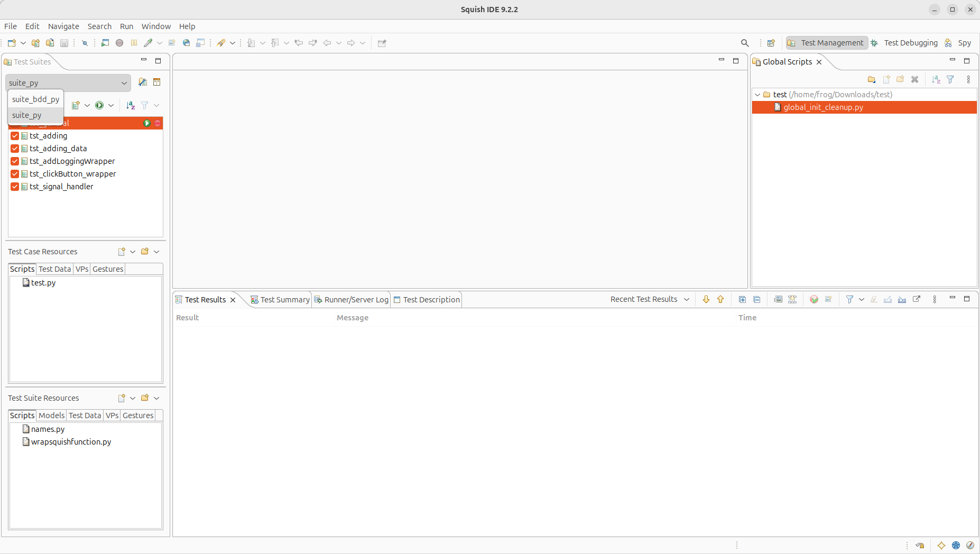
Task: Open new-resource dropdown in Test Case Resources header
Action: tap(133, 252)
